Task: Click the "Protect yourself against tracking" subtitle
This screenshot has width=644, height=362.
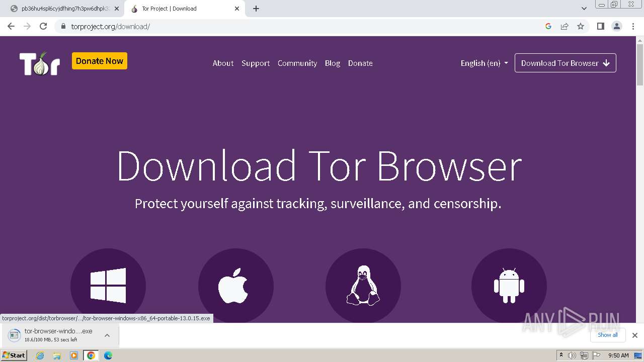Action: coord(318,204)
